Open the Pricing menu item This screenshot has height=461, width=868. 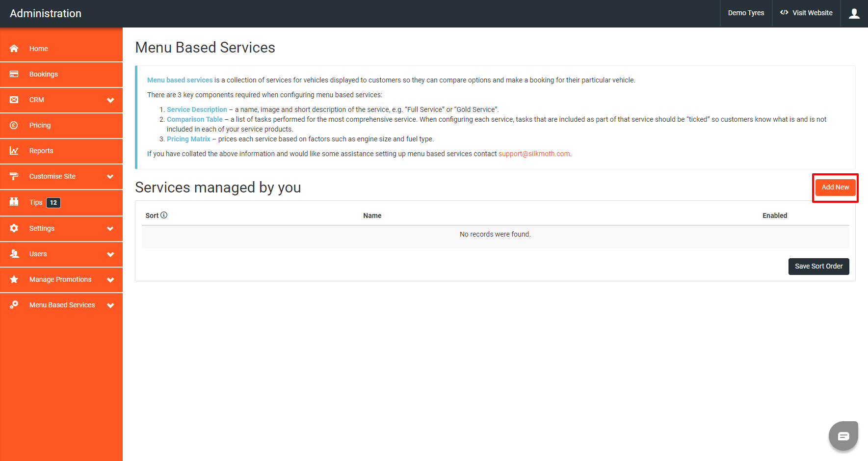(61, 125)
